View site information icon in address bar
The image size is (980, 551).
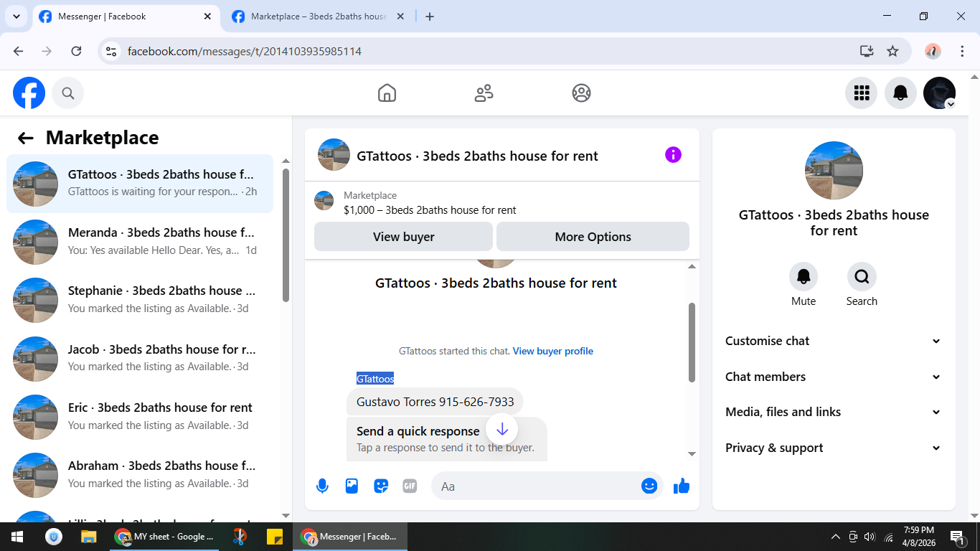coord(111,51)
